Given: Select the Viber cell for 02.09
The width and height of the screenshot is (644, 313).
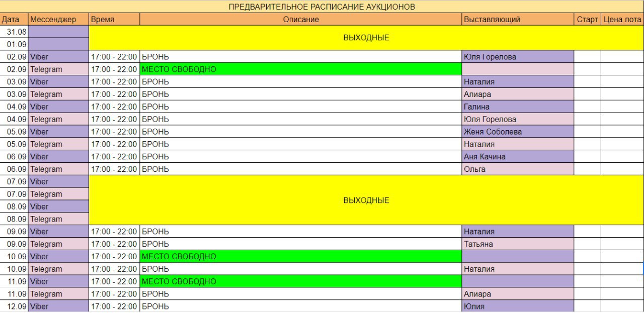Looking at the screenshot, I should pos(58,57).
